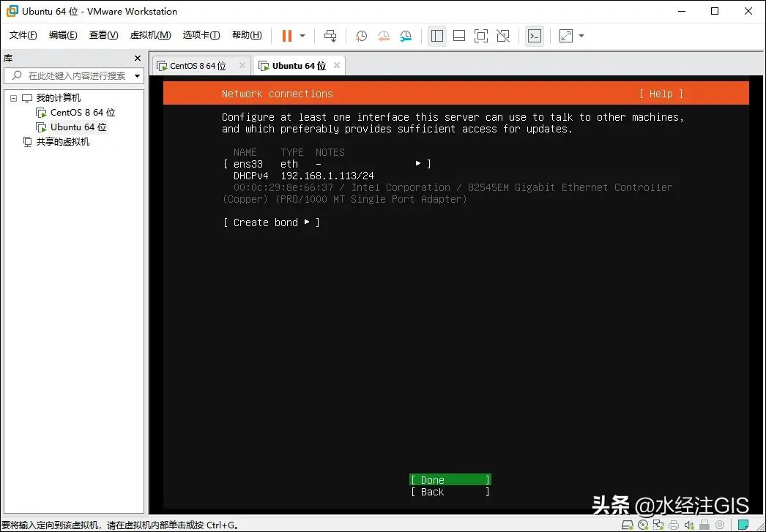Open the library search filter dropdown
This screenshot has width=766, height=532.
[x=135, y=75]
